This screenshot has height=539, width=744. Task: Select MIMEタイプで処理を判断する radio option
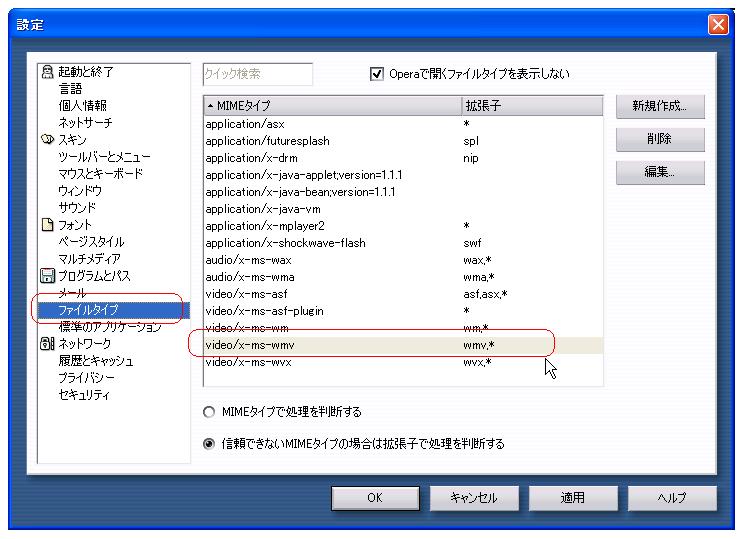click(x=209, y=412)
